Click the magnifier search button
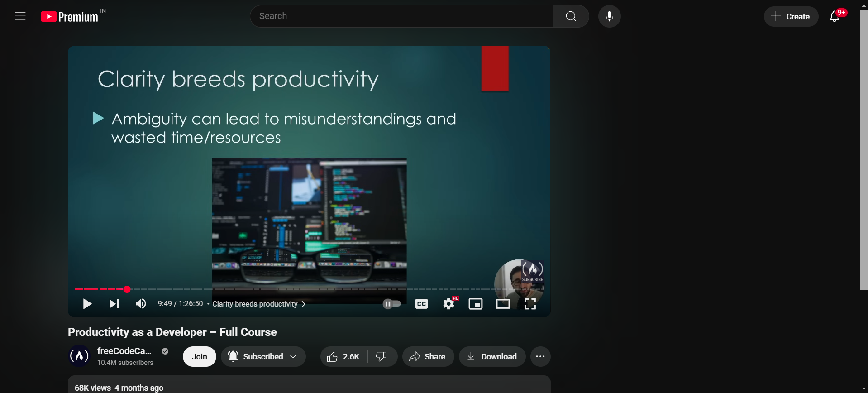 (x=571, y=16)
